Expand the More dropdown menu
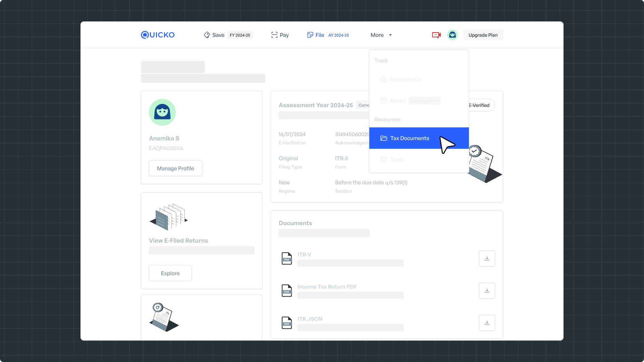The width and height of the screenshot is (644, 362). (x=381, y=35)
